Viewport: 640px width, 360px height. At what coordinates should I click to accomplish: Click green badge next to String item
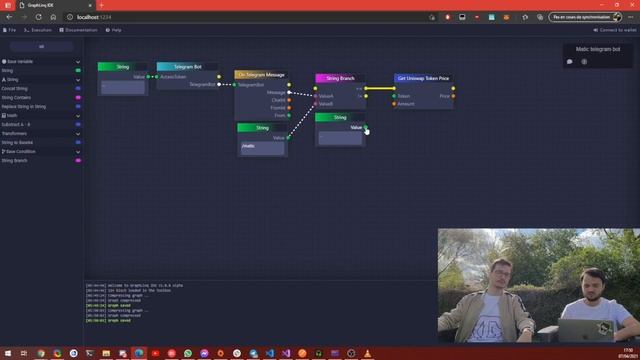pos(78,71)
